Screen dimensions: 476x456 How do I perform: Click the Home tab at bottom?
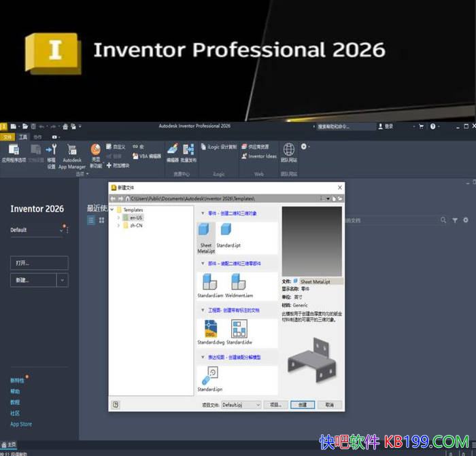point(8,444)
